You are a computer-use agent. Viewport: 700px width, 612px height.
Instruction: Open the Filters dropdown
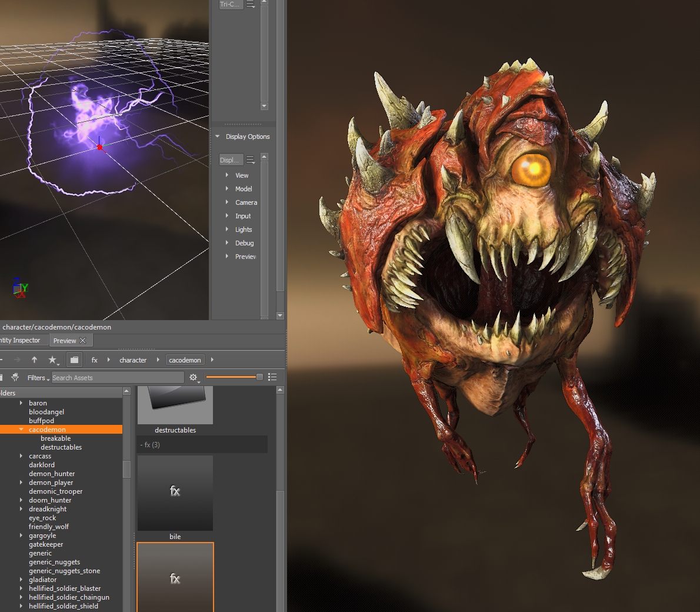38,378
